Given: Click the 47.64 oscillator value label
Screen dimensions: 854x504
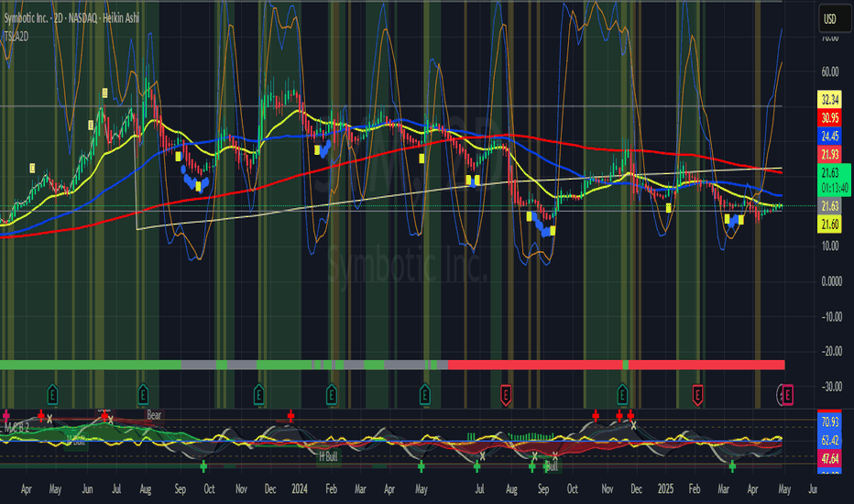Looking at the screenshot, I should pos(829,458).
